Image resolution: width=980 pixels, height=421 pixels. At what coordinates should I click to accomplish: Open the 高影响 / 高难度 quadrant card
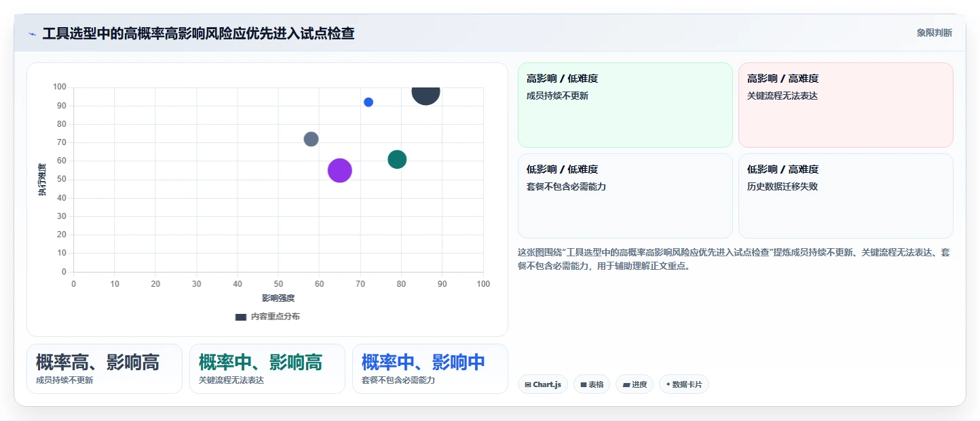click(846, 105)
